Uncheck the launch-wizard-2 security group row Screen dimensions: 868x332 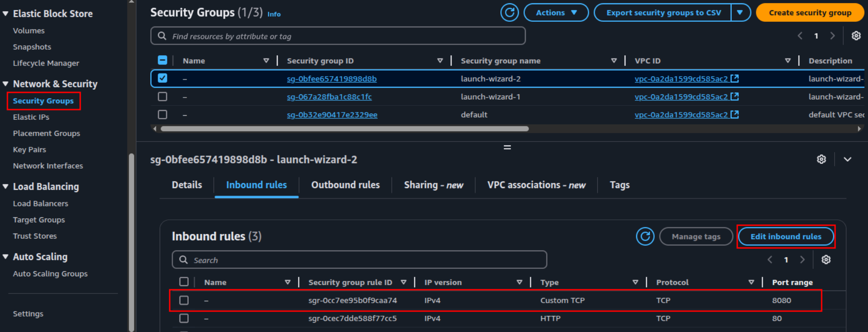pyautogui.click(x=162, y=78)
